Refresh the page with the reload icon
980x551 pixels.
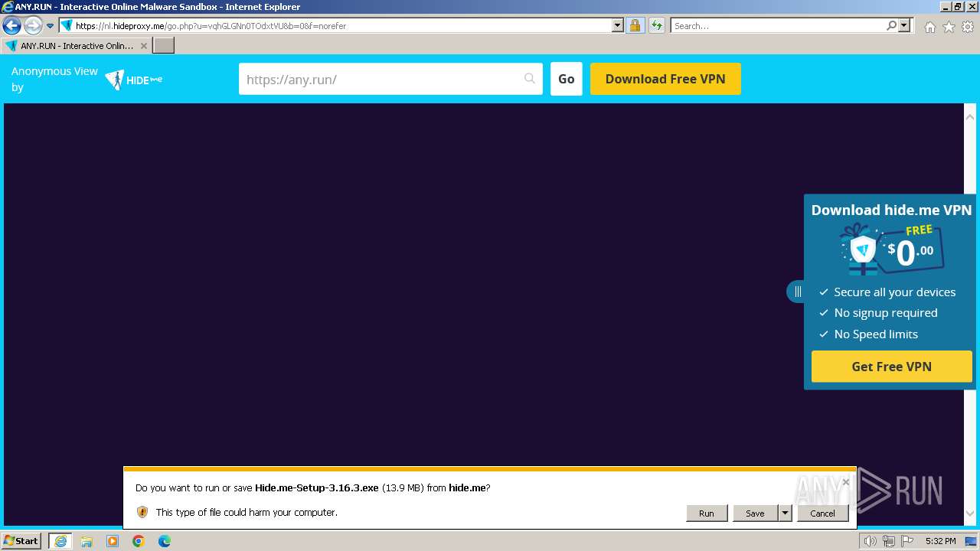(x=656, y=26)
